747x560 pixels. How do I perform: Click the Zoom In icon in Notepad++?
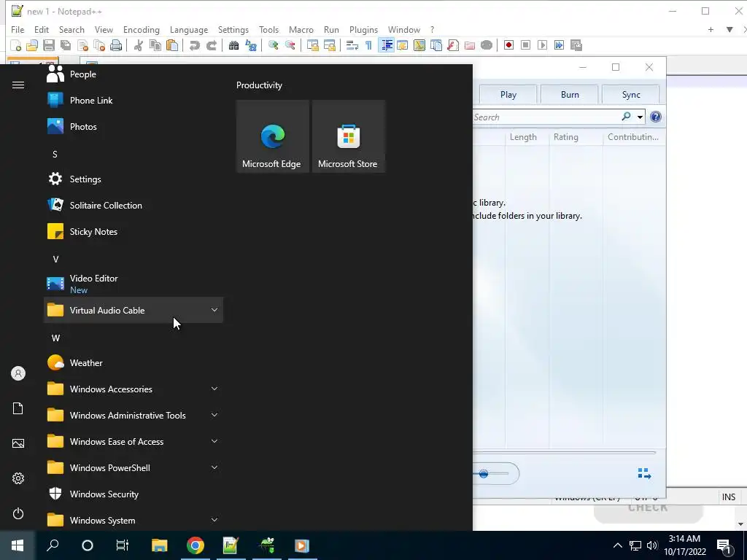point(273,45)
